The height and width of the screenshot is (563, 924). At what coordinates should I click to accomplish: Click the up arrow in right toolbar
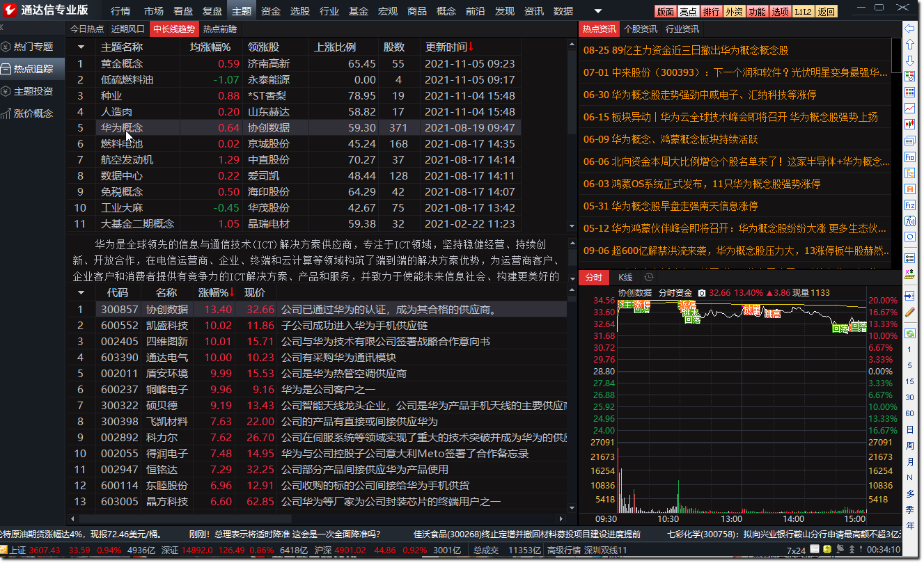click(909, 45)
